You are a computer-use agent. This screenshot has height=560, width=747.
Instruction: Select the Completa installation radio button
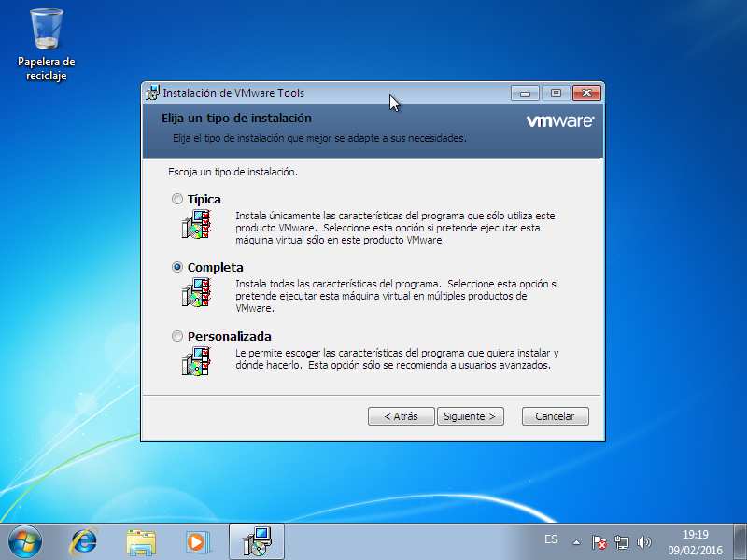[177, 267]
